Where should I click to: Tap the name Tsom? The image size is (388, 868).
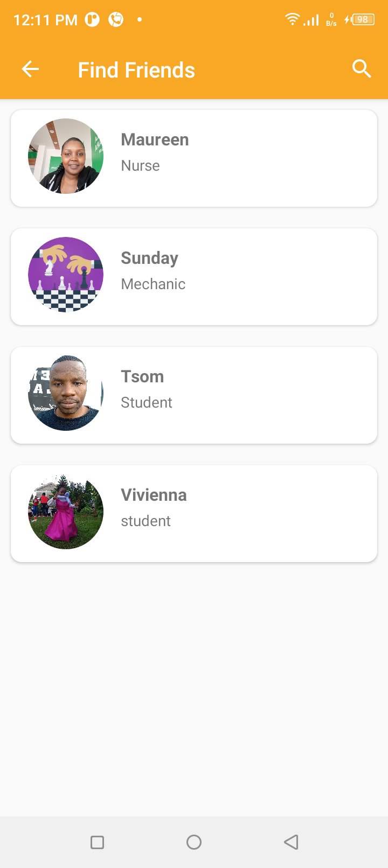coord(142,376)
